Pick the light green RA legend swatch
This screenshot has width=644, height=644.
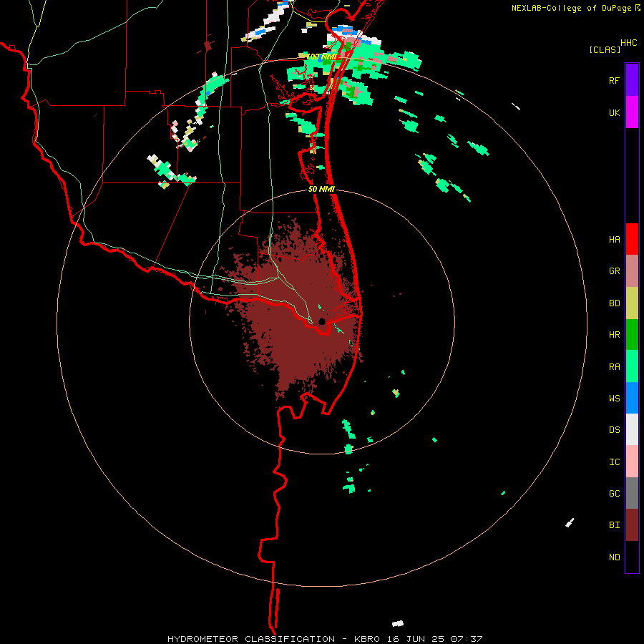632,366
